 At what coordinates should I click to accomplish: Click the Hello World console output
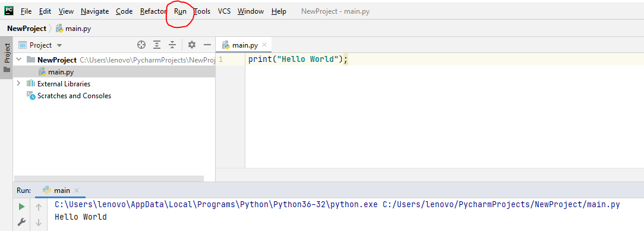coord(81,217)
